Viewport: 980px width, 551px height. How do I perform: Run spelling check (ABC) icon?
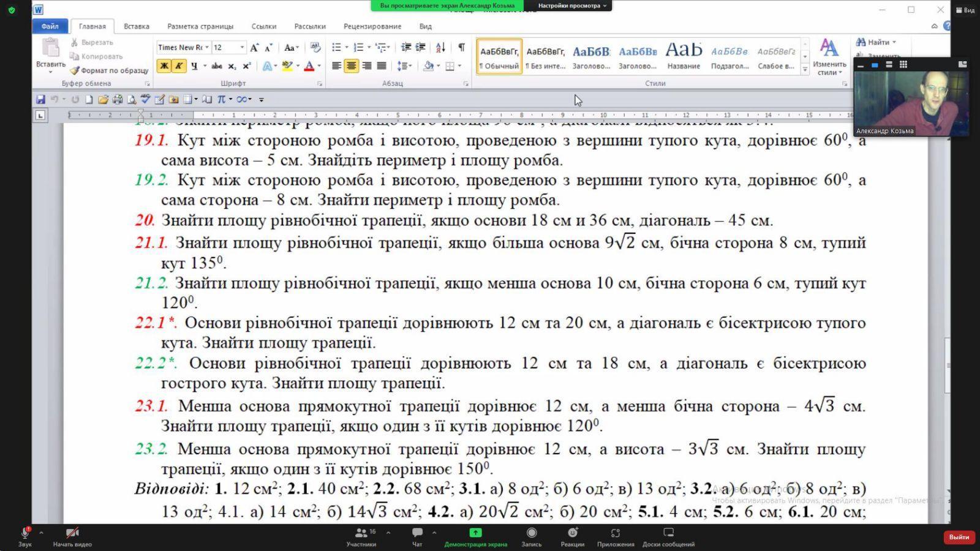tap(145, 99)
